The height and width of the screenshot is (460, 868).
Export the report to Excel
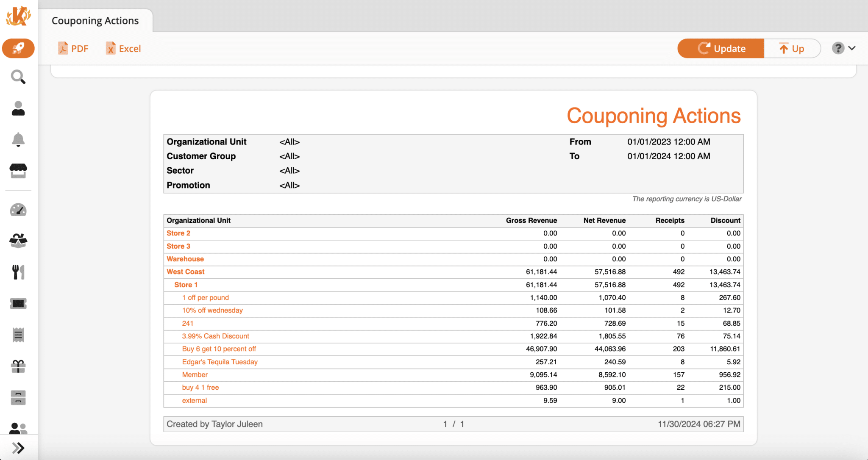point(123,48)
